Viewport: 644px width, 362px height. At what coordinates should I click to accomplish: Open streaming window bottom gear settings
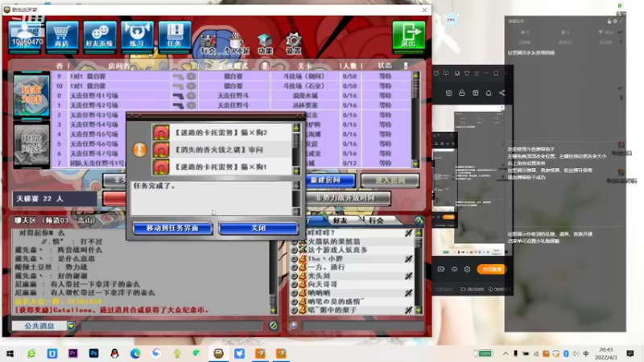(467, 269)
